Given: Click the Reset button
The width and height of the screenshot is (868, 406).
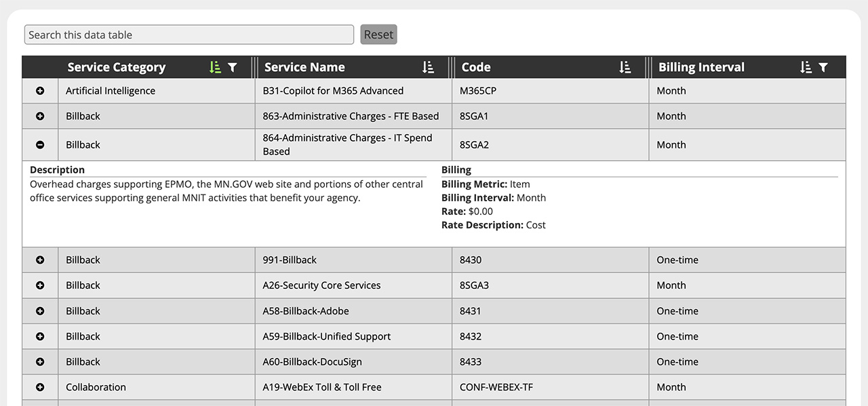Looking at the screenshot, I should point(378,34).
